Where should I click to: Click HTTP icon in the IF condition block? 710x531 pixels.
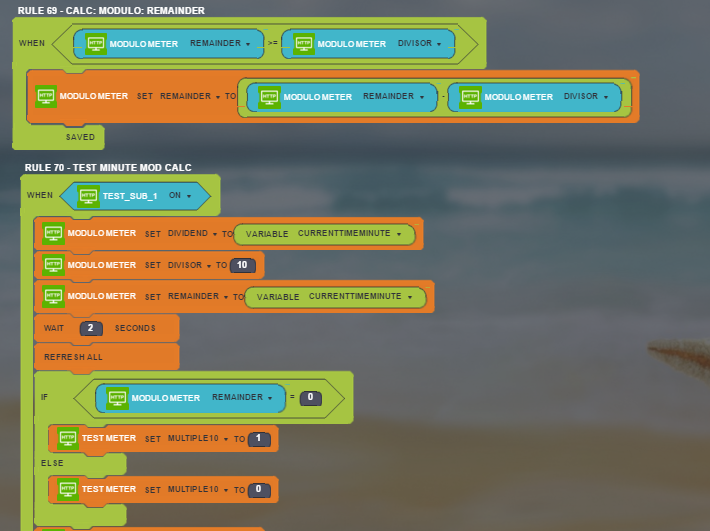point(117,397)
